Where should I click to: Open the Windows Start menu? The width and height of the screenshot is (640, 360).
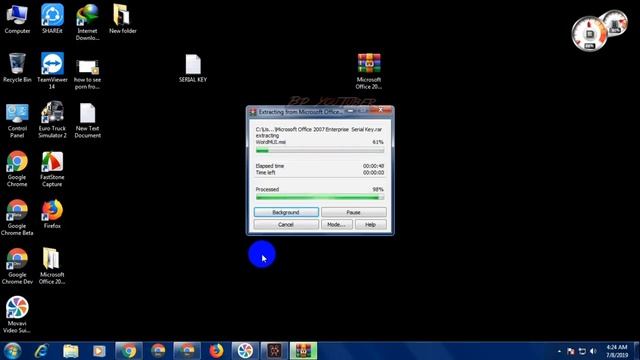(12, 351)
